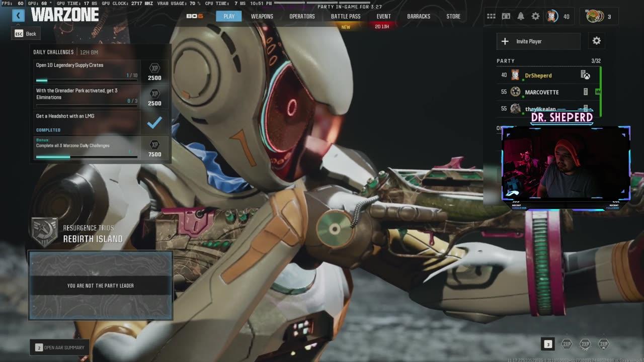644x362 pixels.
Task: Click DrSheperd's Xbox platform icon
Action: (585, 75)
